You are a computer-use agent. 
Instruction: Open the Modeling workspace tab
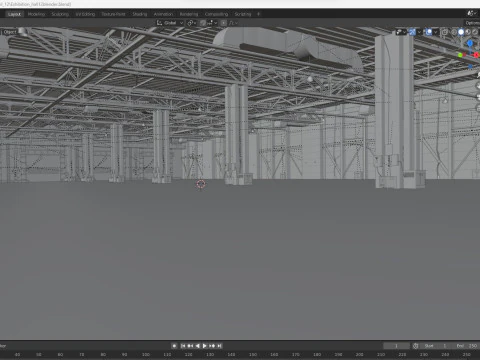pos(36,14)
